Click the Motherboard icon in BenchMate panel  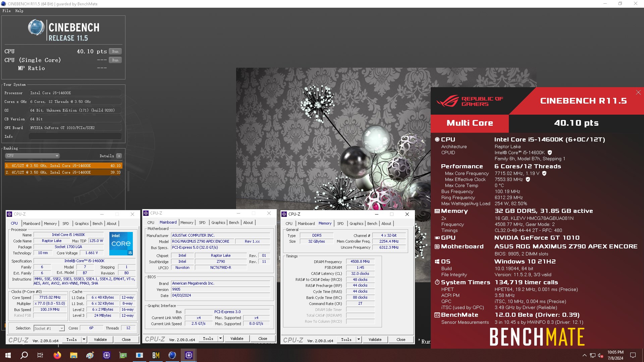(x=437, y=246)
